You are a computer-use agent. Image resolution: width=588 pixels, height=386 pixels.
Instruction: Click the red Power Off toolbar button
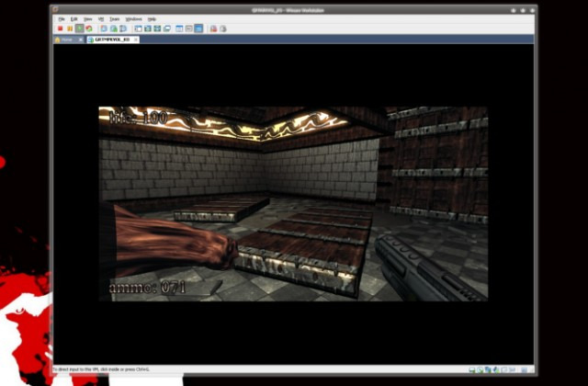pyautogui.click(x=60, y=28)
